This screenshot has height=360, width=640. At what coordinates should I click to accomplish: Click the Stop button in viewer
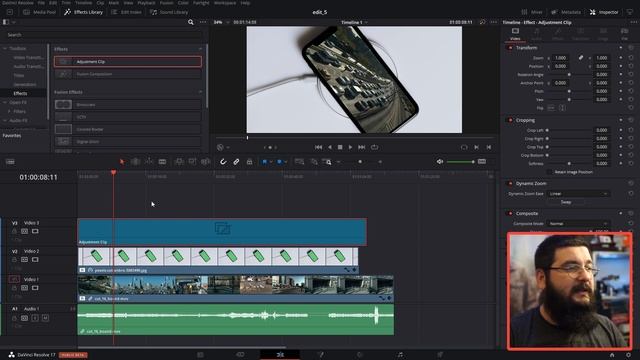point(340,147)
